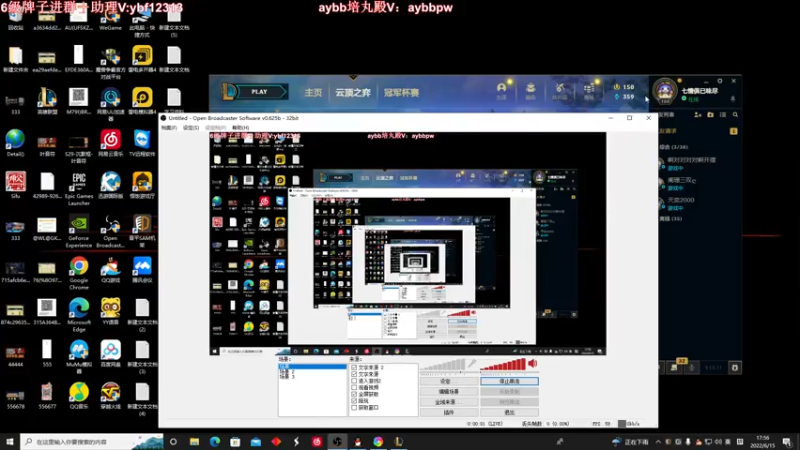Viewport: 800px width, 450px height.
Task: Open the Sifu game shortcut
Action: [x=15, y=185]
